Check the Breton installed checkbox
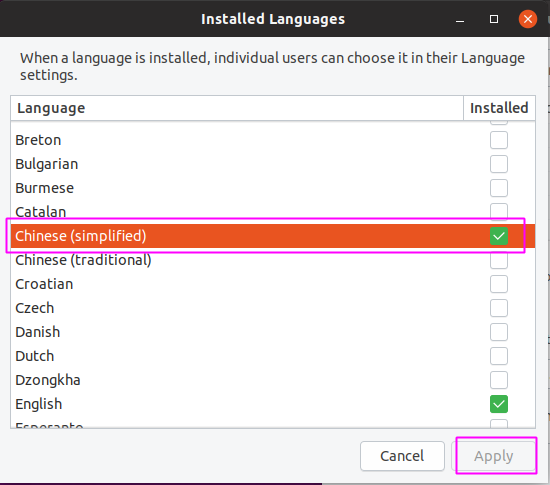Image resolution: width=550 pixels, height=485 pixels. 499,140
